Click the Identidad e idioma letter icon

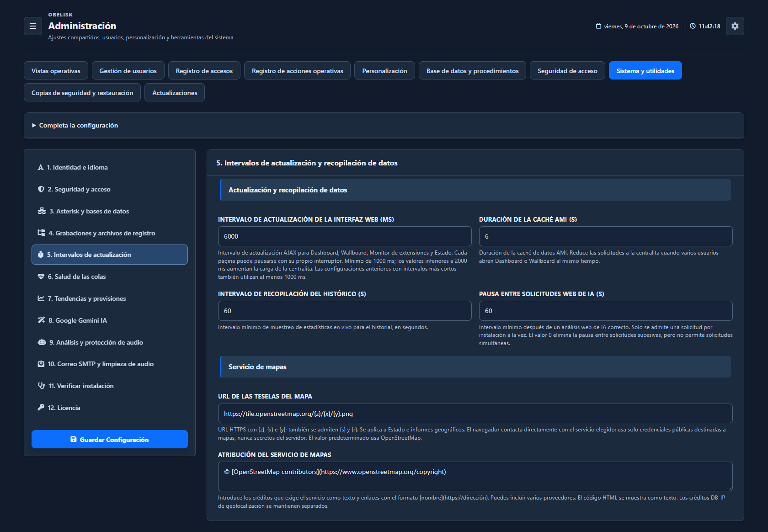[41, 167]
